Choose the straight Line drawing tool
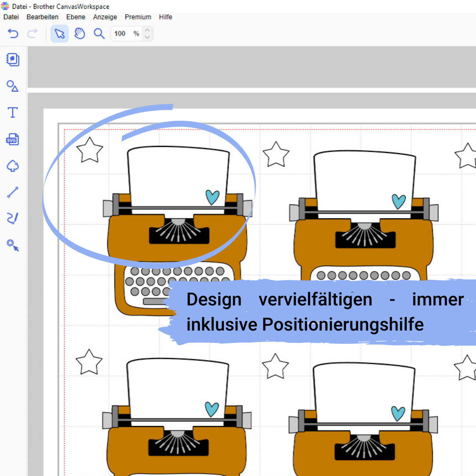The height and width of the screenshot is (476, 476). click(12, 192)
